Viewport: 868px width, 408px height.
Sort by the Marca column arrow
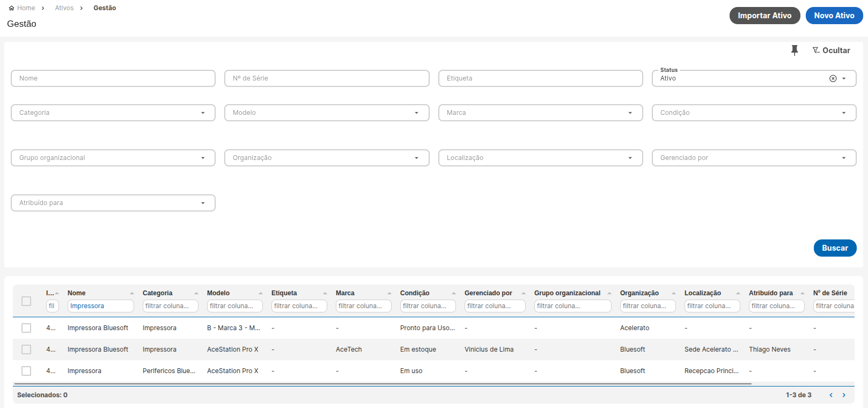[389, 293]
